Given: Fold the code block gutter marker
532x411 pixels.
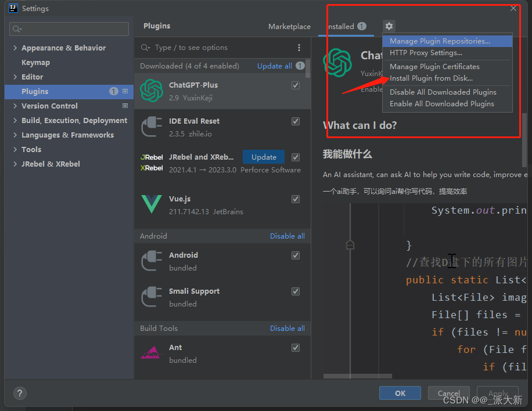Looking at the screenshot, I should (x=350, y=244).
